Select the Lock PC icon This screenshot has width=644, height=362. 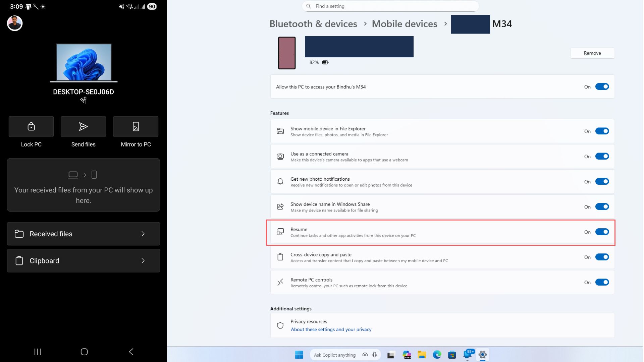click(31, 127)
